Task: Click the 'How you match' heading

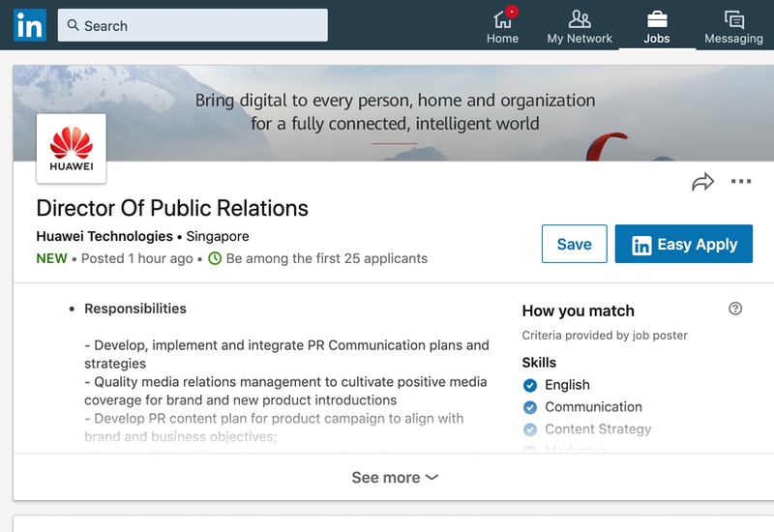Action: pos(578,310)
